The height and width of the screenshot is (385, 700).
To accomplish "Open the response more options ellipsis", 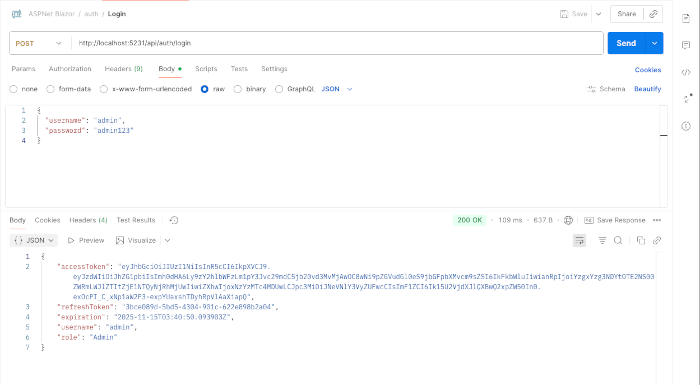I will click(657, 220).
